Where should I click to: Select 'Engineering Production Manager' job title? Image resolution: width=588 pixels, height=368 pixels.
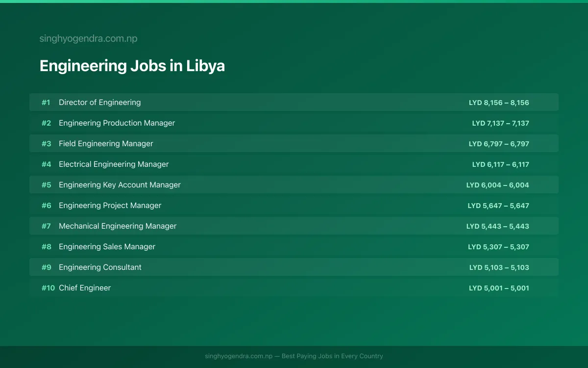pos(117,123)
